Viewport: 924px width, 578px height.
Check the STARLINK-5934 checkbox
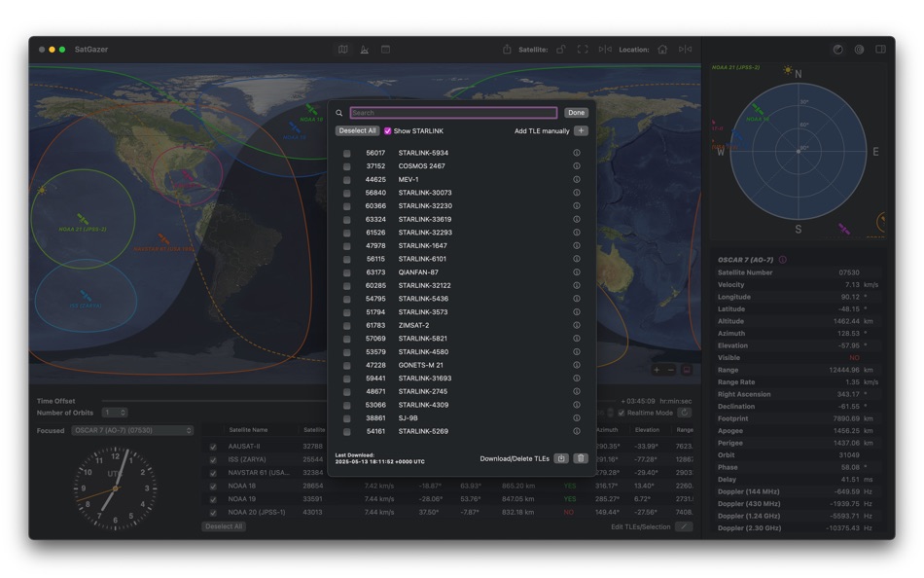click(x=347, y=154)
